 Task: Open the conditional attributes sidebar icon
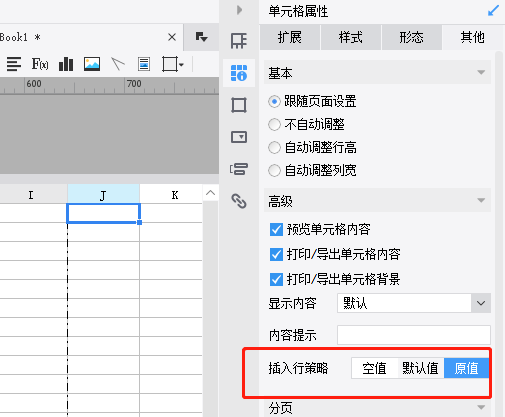pyautogui.click(x=239, y=169)
